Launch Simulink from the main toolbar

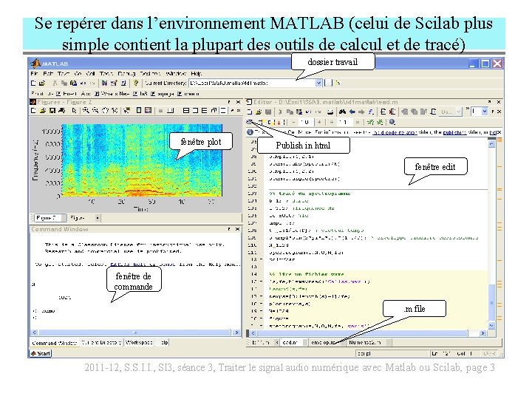tap(104, 83)
